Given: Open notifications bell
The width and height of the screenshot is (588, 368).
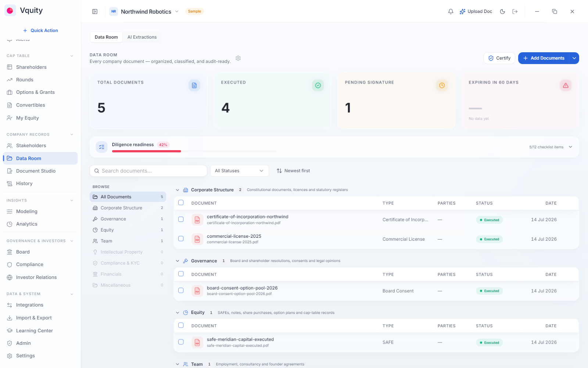Looking at the screenshot, I should (x=451, y=11).
